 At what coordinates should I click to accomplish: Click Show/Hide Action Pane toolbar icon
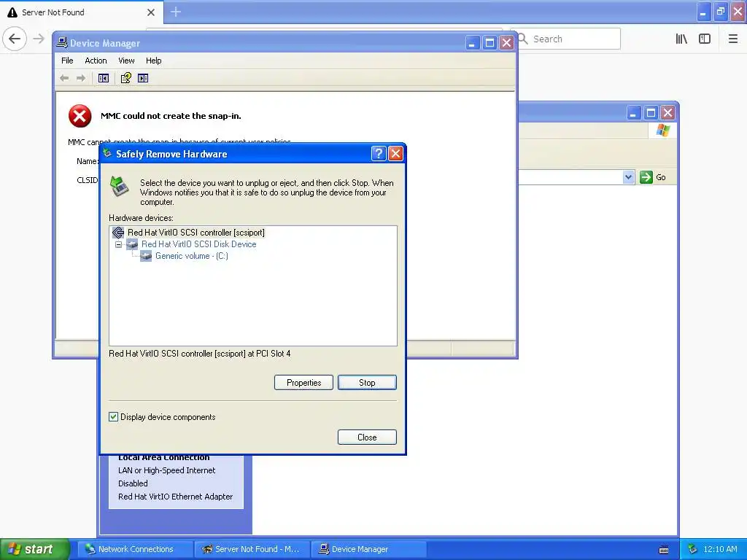click(x=143, y=78)
